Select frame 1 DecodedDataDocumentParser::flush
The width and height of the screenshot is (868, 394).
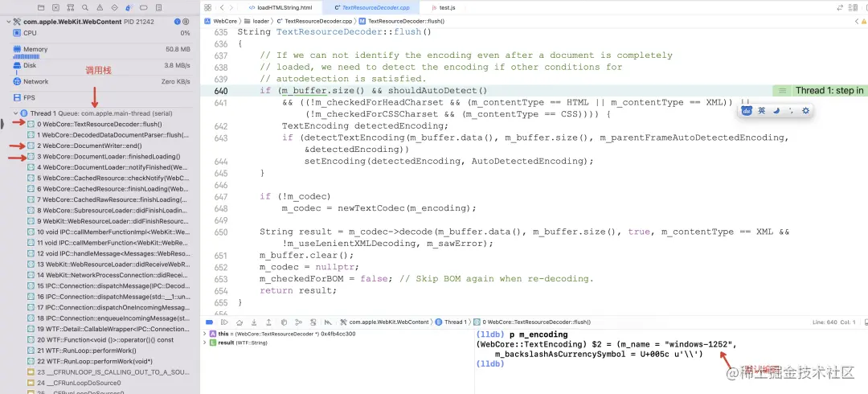coord(108,134)
